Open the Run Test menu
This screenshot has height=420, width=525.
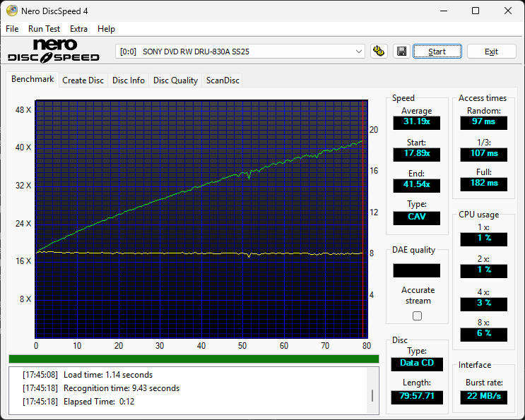(x=44, y=29)
